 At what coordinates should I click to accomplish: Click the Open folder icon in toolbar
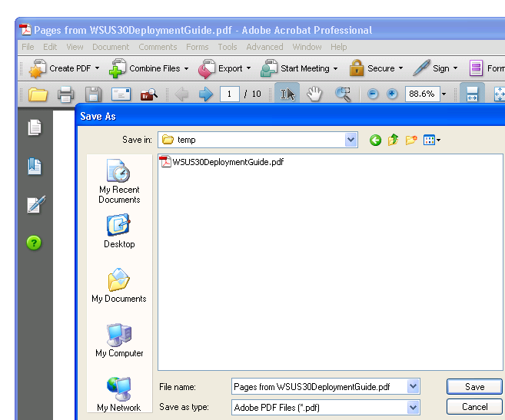38,94
